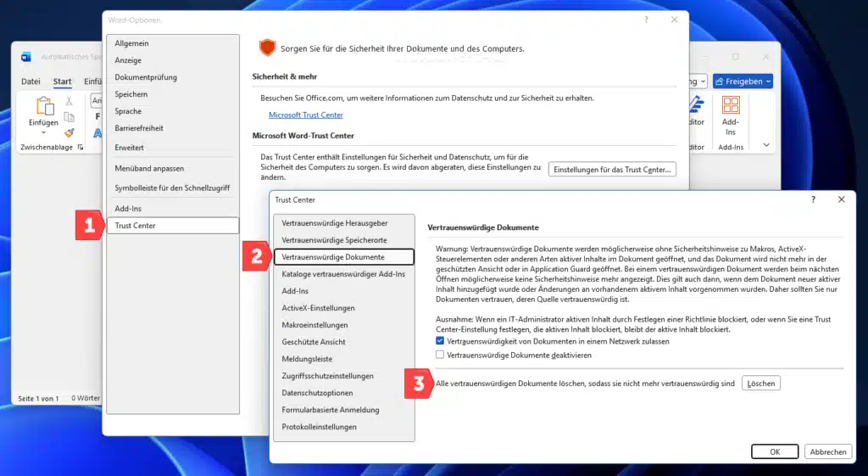Click the Einfügen paste icon in Word ribbon
868x476 pixels.
44,106
